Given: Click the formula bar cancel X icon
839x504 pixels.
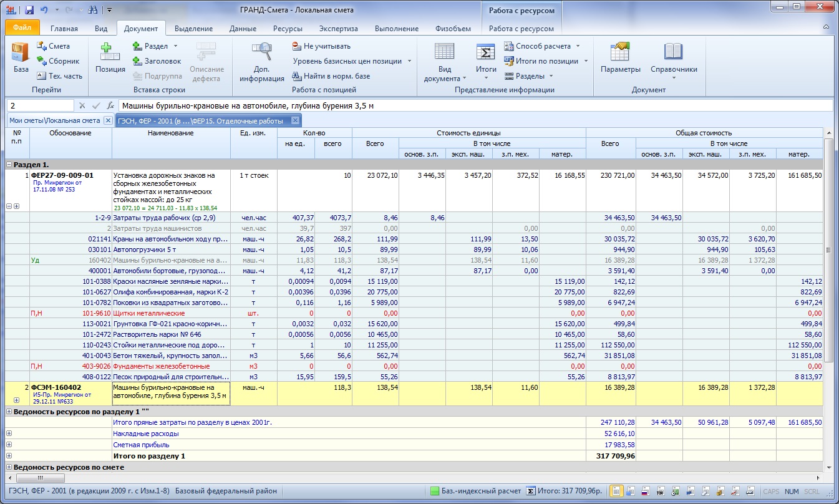Looking at the screenshot, I should 82,106.
